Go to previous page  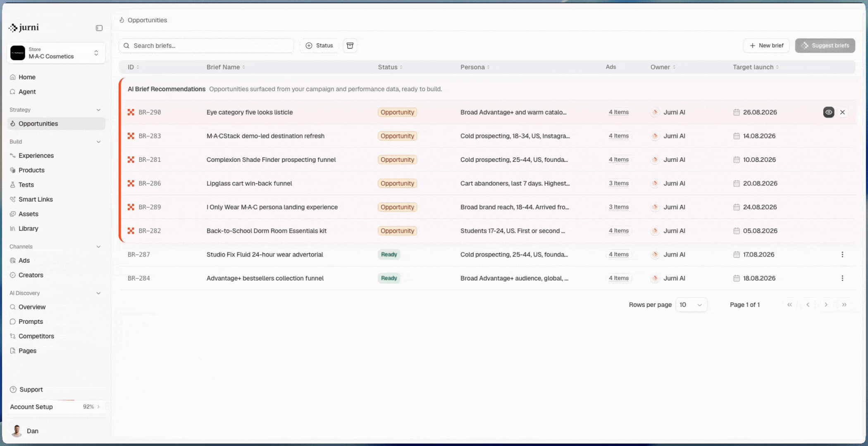808,305
